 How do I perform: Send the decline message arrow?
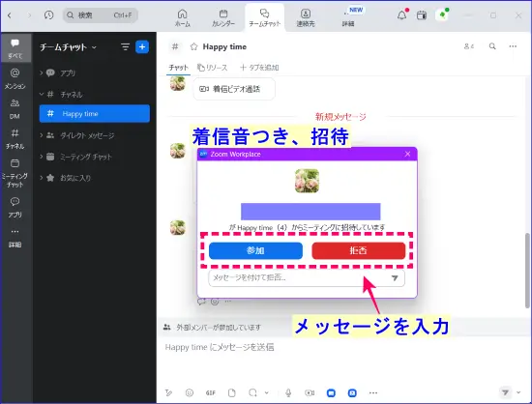[x=395, y=278]
